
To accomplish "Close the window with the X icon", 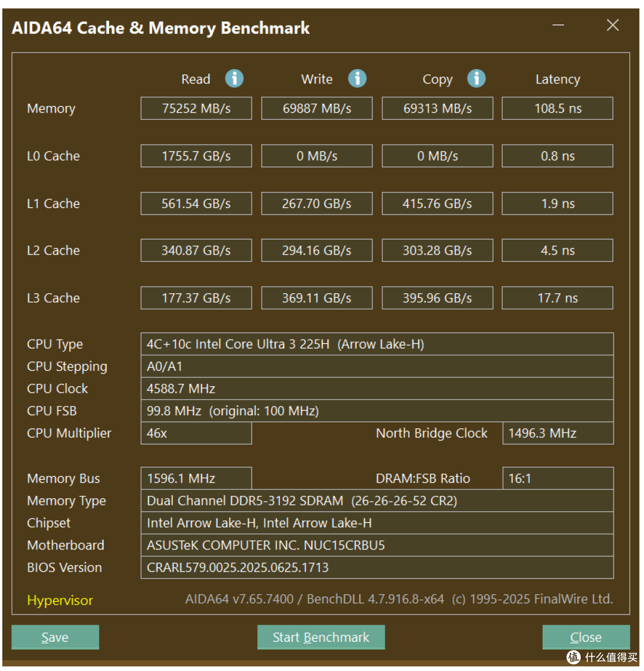I will point(613,25).
